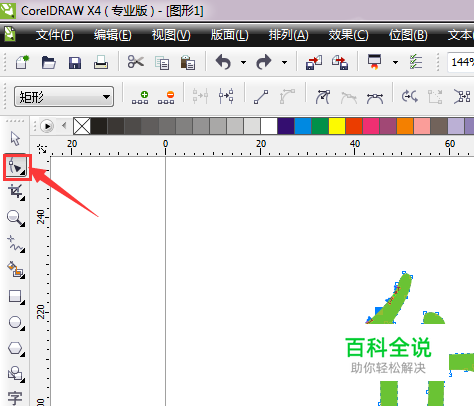The height and width of the screenshot is (406, 474).
Task: Open the 版面(L) menu
Action: (x=229, y=35)
